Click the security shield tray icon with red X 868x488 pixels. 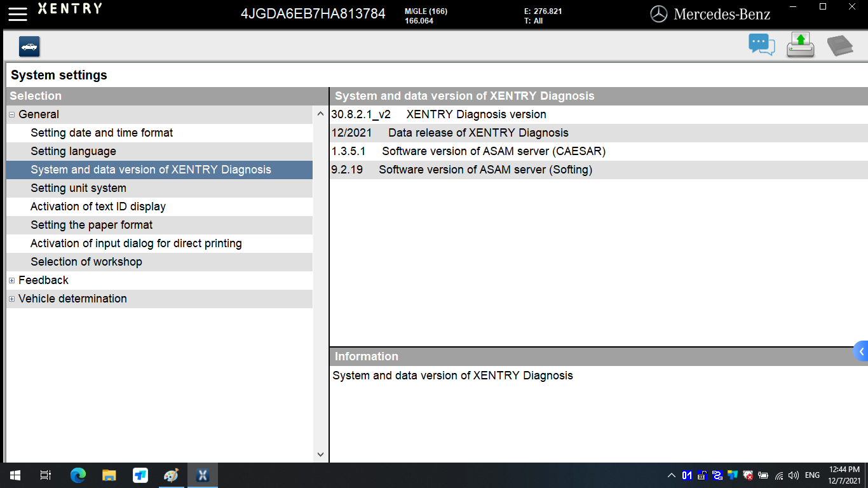coord(748,475)
